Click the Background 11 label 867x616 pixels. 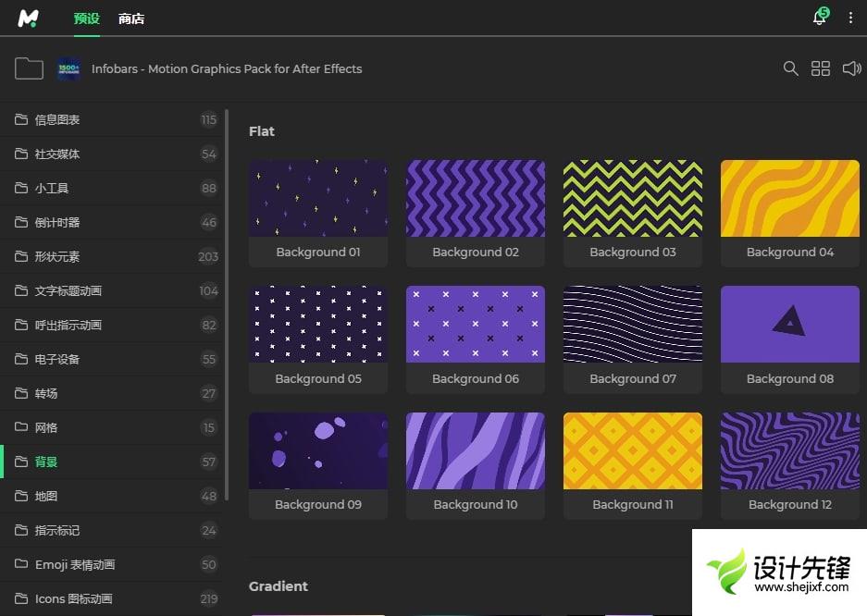633,505
